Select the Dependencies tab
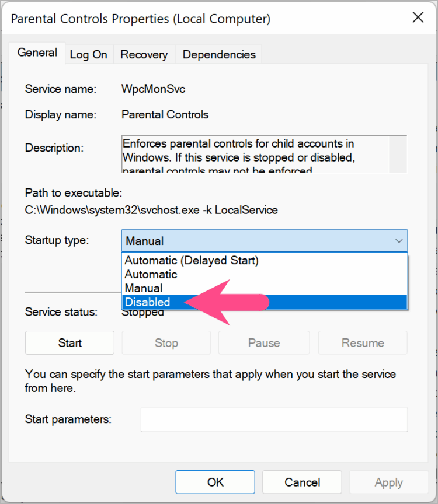438x504 pixels. pos(219,54)
